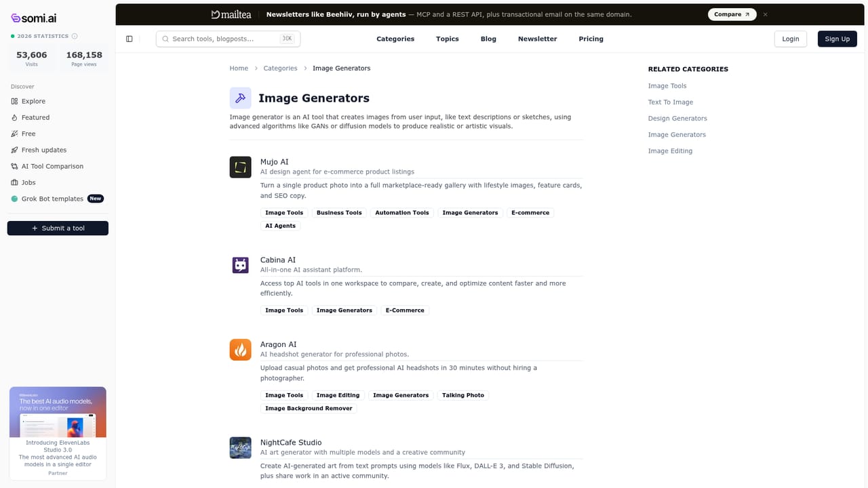
Task: Click the somi.ai logo
Action: (x=34, y=18)
